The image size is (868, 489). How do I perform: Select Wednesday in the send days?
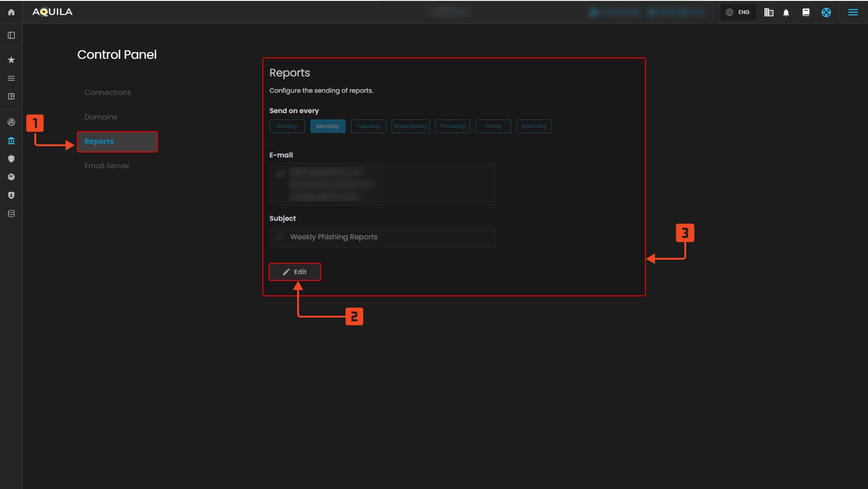(x=410, y=126)
